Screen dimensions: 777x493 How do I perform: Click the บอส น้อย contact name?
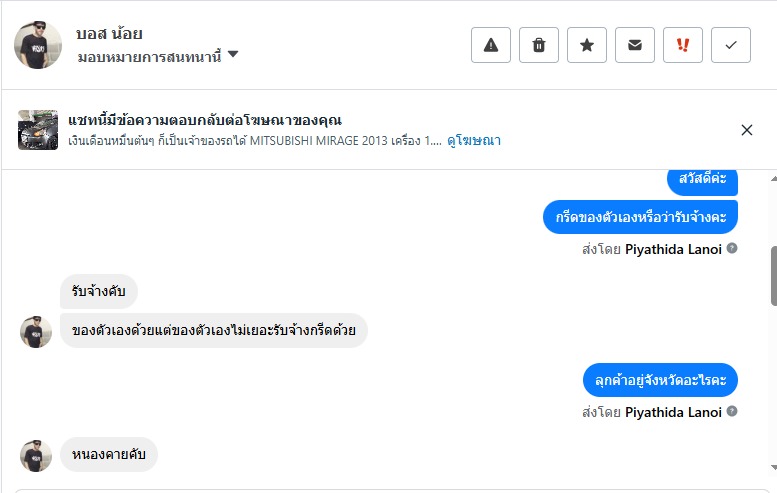pyautogui.click(x=109, y=33)
